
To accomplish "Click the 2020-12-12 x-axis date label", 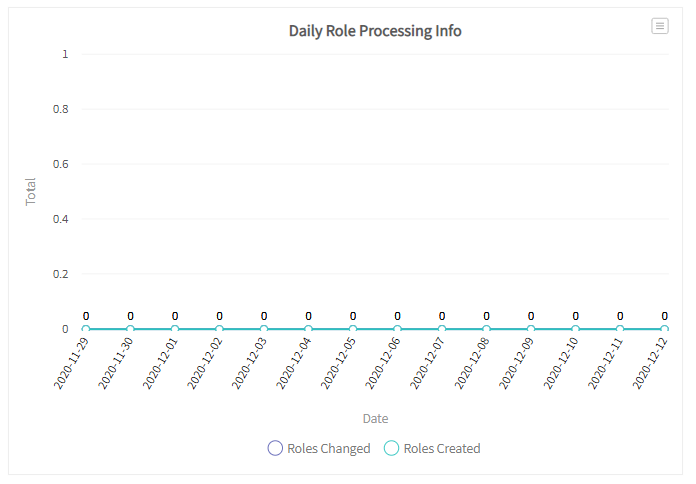I will click(x=651, y=362).
